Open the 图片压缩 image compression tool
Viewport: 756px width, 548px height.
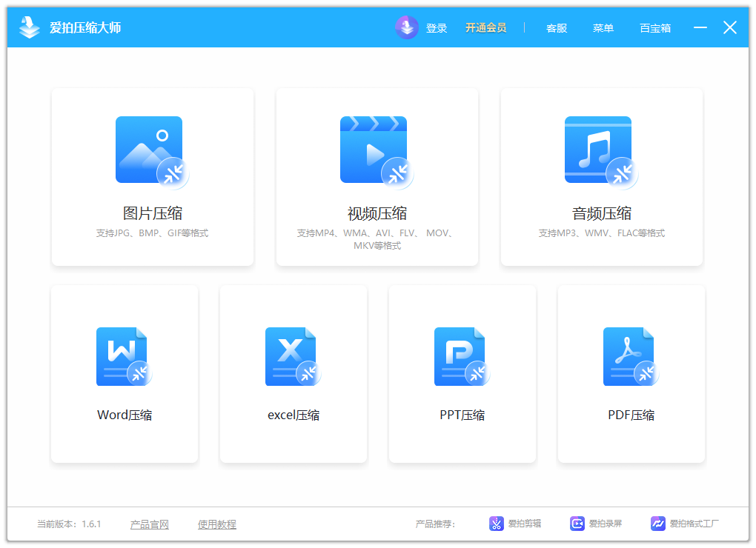point(151,148)
